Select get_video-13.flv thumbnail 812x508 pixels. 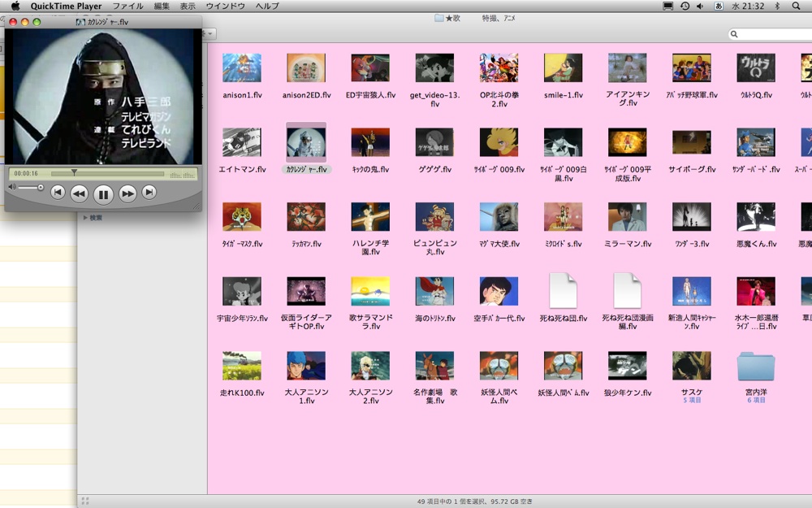click(x=434, y=68)
